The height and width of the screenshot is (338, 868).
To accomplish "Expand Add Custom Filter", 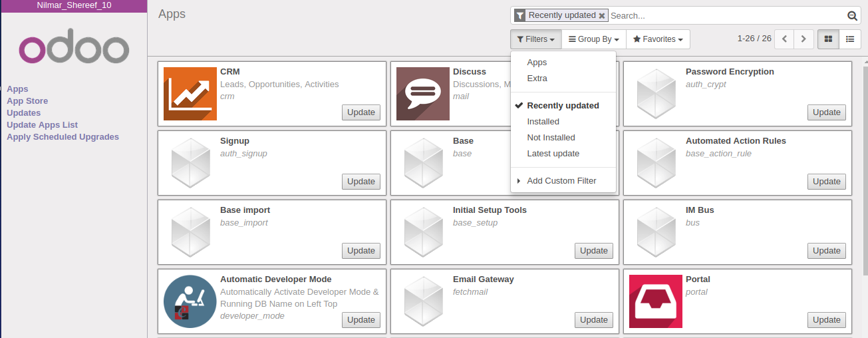I will 561,181.
